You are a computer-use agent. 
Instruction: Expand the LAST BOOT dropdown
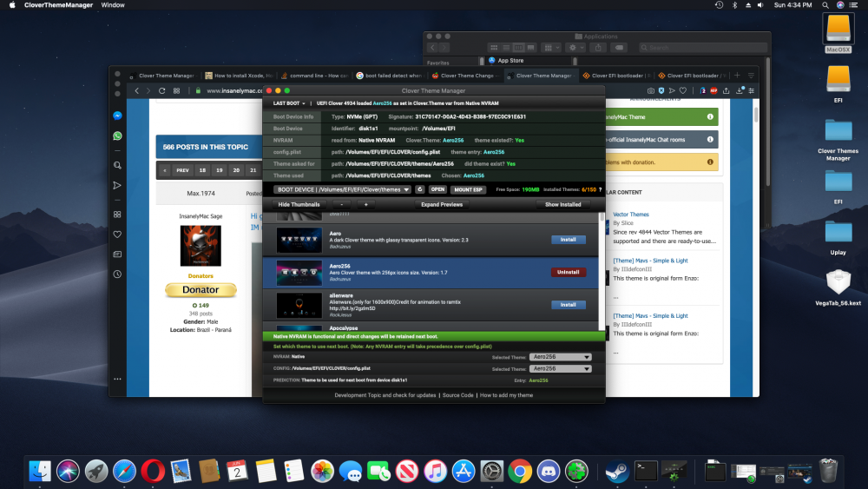click(x=289, y=103)
